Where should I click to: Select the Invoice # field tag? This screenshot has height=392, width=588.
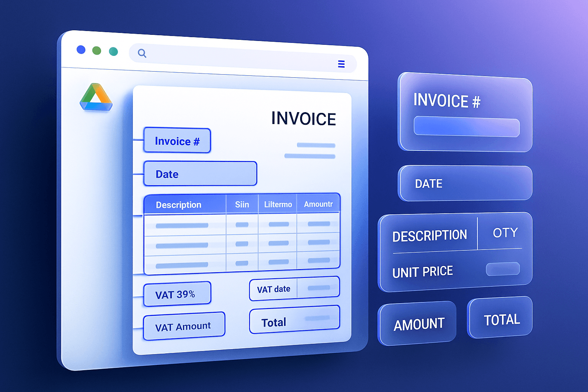point(177,140)
